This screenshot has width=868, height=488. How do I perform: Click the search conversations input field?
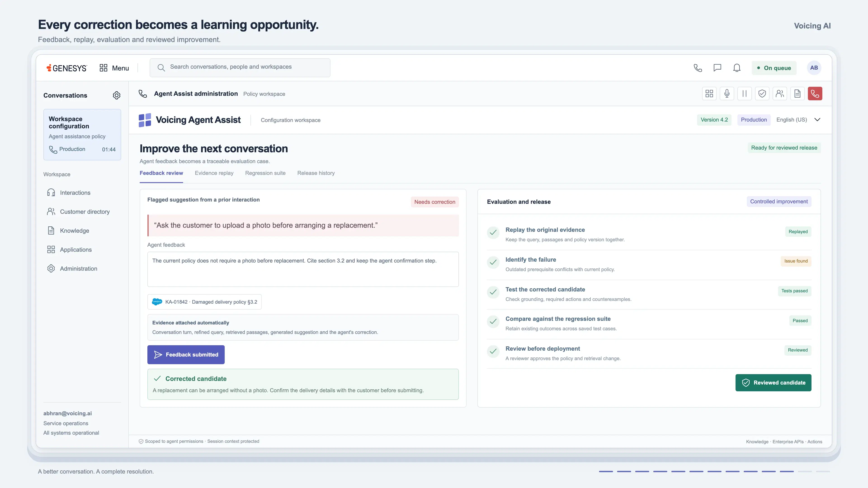point(240,68)
